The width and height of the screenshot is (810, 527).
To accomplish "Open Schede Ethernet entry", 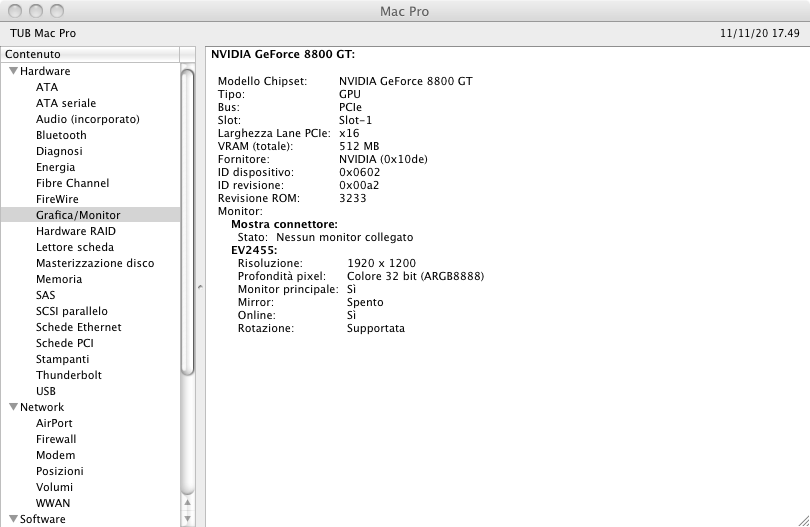I will point(79,327).
